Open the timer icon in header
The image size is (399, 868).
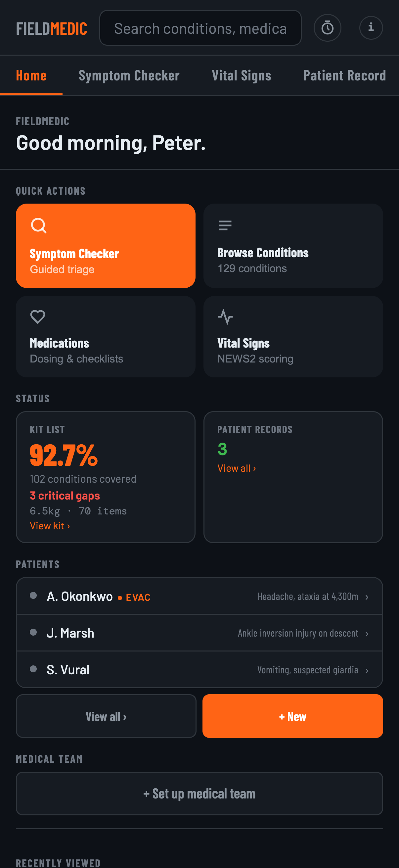click(327, 28)
